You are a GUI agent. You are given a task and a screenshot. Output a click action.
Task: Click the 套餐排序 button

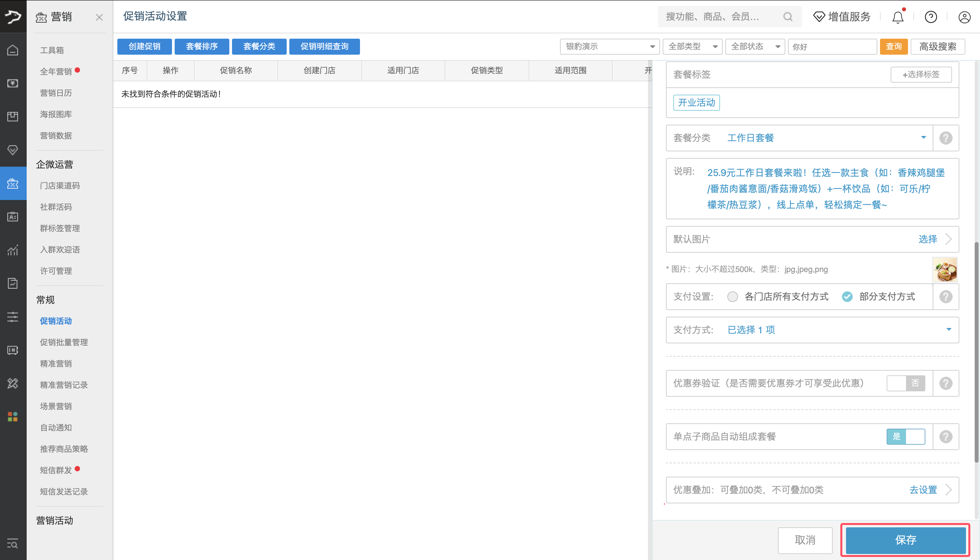202,47
